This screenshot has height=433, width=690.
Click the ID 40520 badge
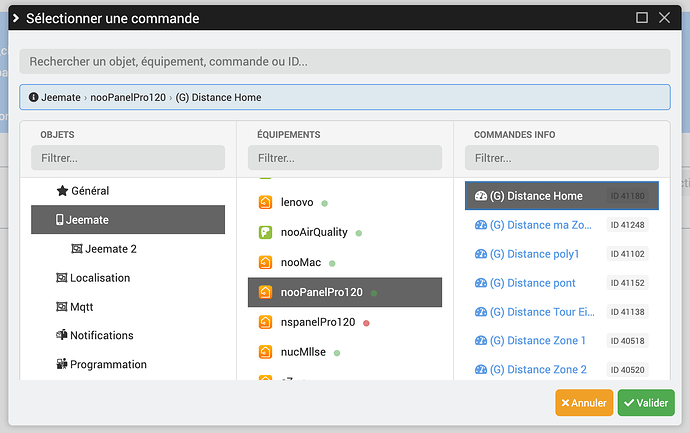628,370
